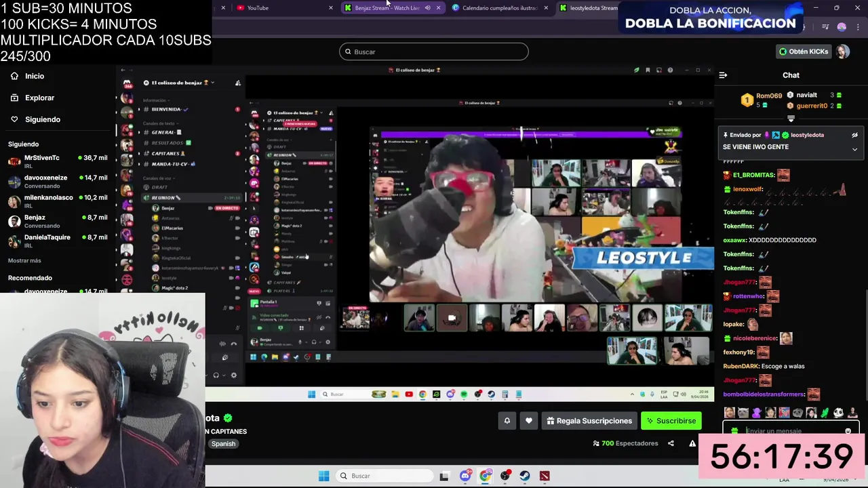Expand the pinned message chevron
868x488 pixels.
854,149
